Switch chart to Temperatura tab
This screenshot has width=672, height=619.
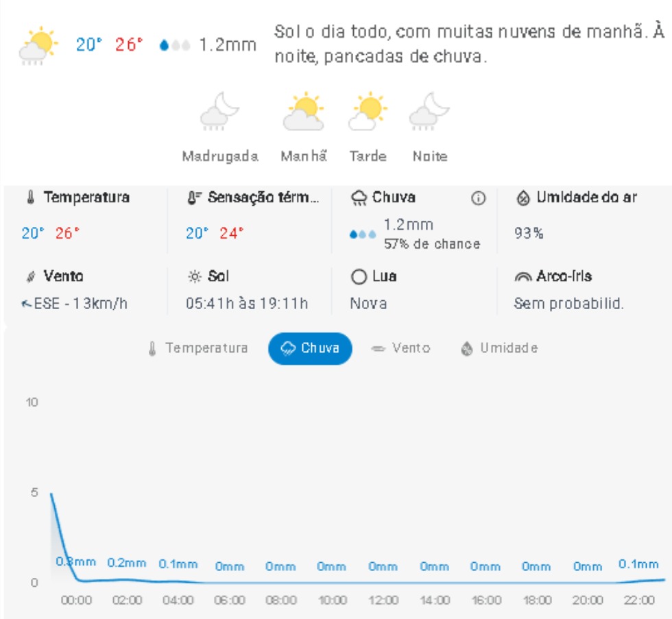[198, 348]
